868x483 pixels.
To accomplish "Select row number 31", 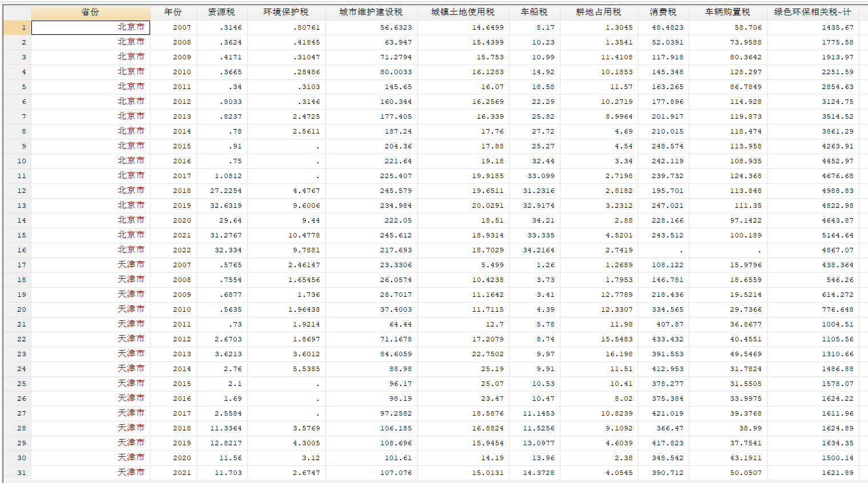I will click(17, 473).
